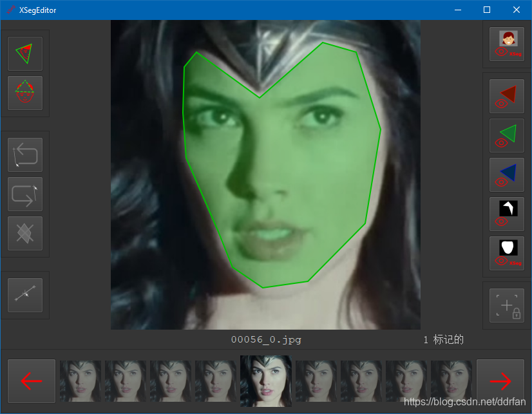This screenshot has height=414, width=532.
Task: Toggle the view lock crosshair button
Action: [x=506, y=305]
